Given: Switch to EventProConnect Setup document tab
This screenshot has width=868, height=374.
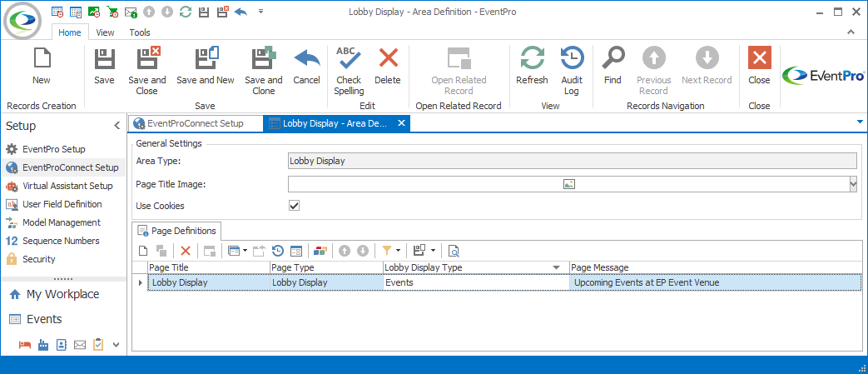Looking at the screenshot, I should click(x=195, y=123).
